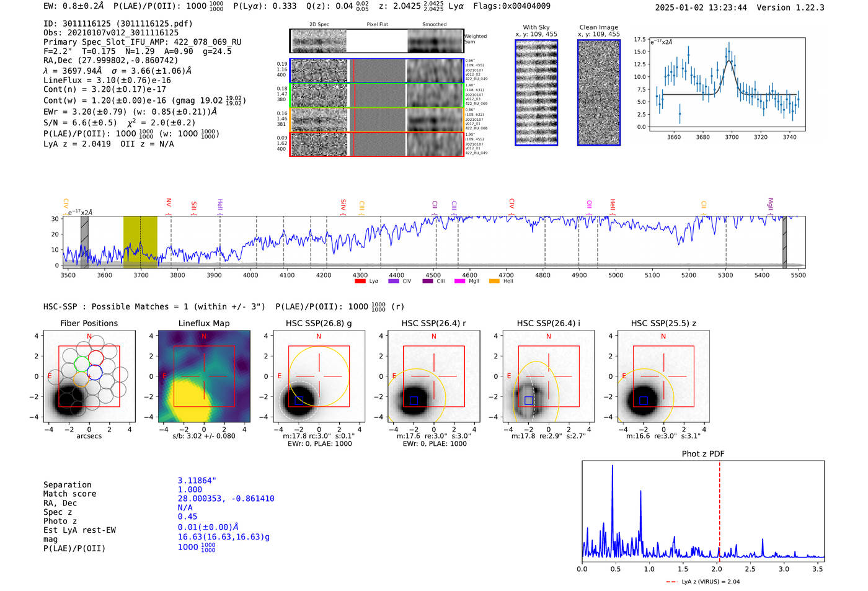Click the Separation value 3.11864"
Screen dimensions: 868x591
click(197, 481)
